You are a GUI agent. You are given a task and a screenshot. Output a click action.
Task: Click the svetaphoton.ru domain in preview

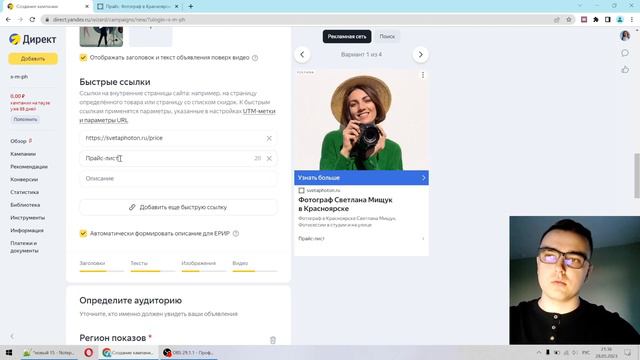(323, 191)
